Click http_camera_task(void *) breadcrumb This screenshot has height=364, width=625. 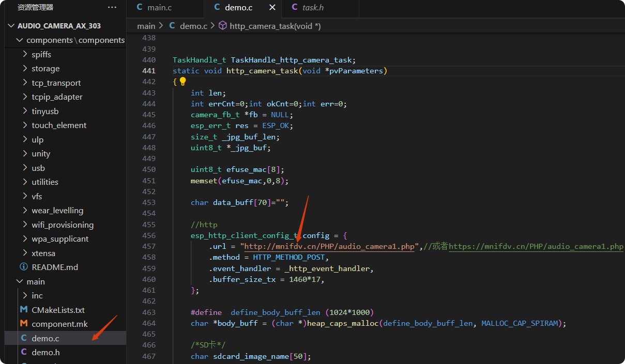click(275, 26)
